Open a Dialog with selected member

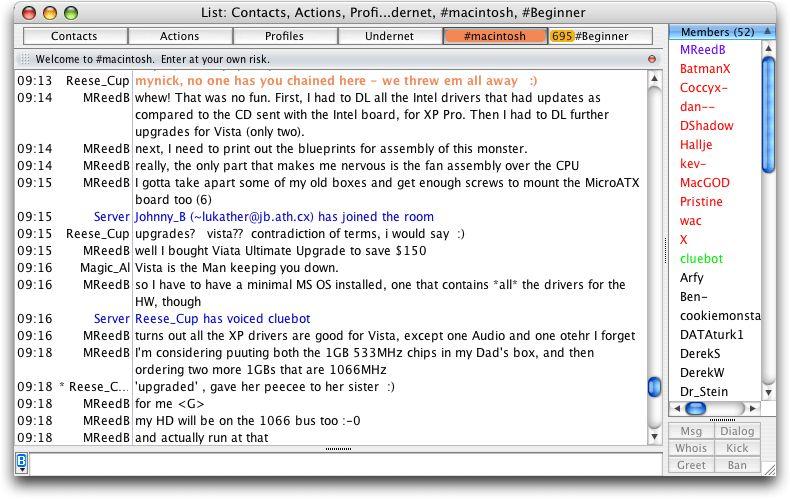[x=737, y=431]
